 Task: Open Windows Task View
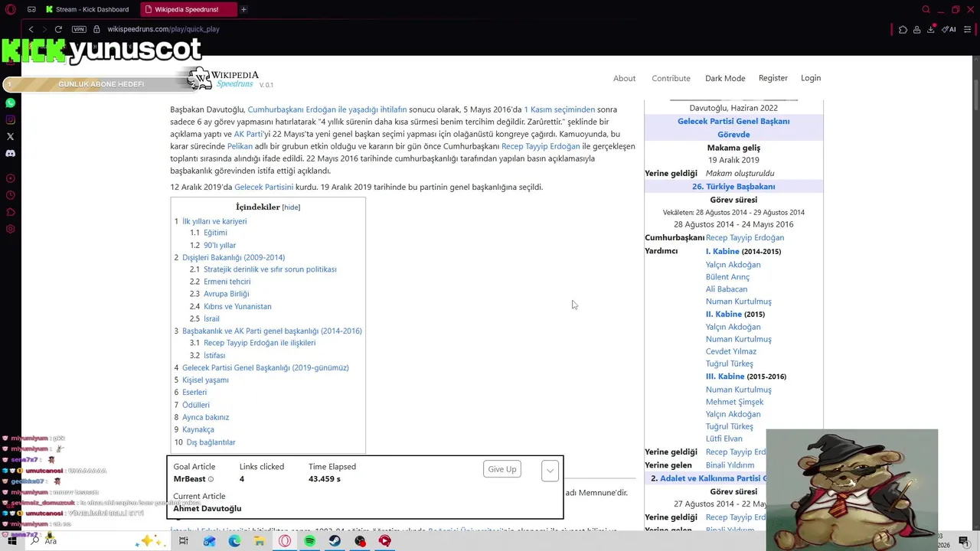point(184,541)
